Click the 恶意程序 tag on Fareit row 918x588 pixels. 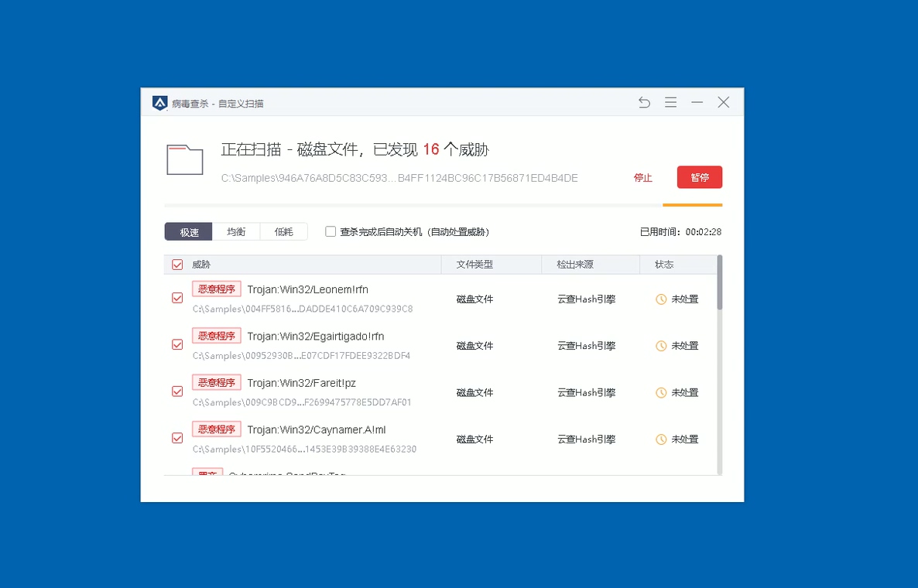[x=217, y=383]
